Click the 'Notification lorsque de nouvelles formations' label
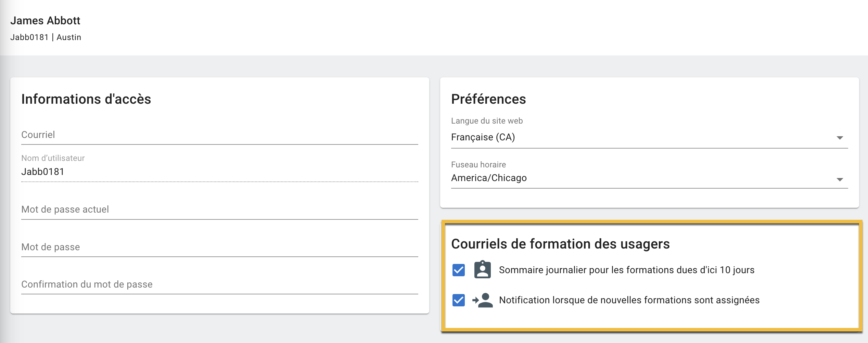 [x=629, y=300]
